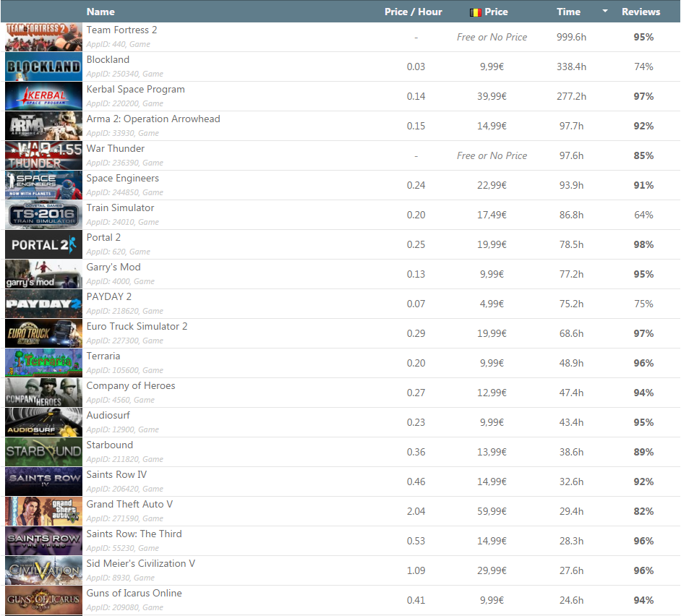The height and width of the screenshot is (616, 681).
Task: Sort by the Time column header
Action: pos(568,12)
